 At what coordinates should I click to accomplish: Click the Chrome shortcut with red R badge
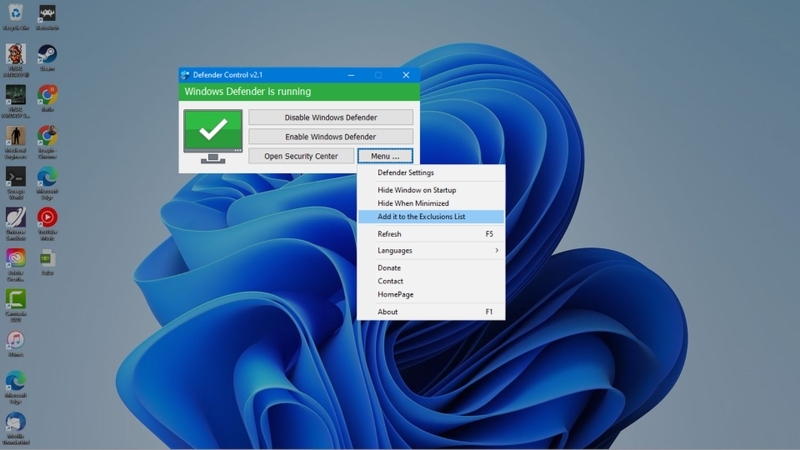click(47, 98)
